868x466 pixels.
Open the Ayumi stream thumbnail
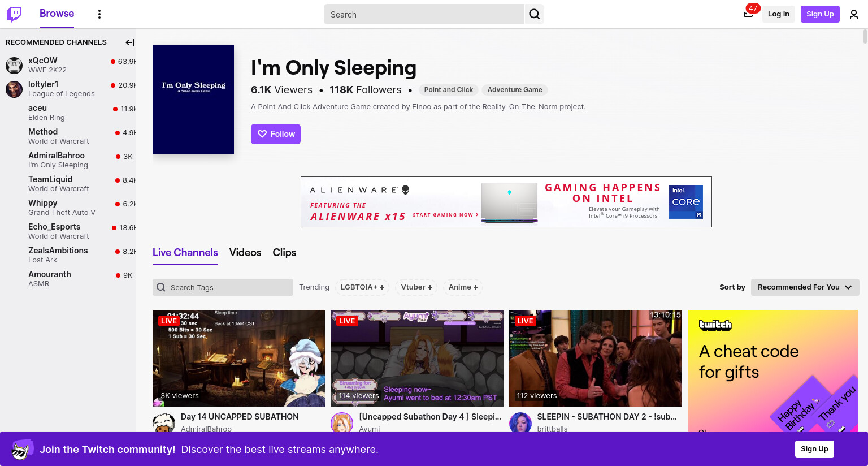tap(417, 358)
